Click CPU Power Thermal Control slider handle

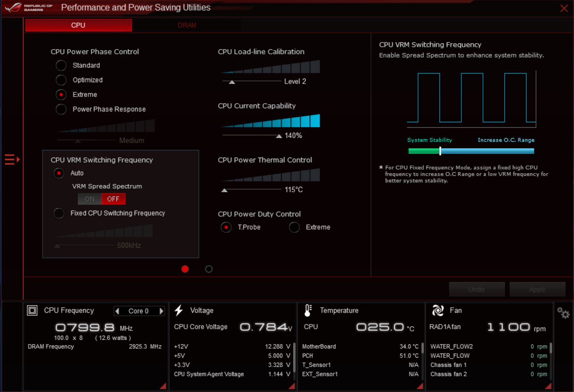click(224, 190)
